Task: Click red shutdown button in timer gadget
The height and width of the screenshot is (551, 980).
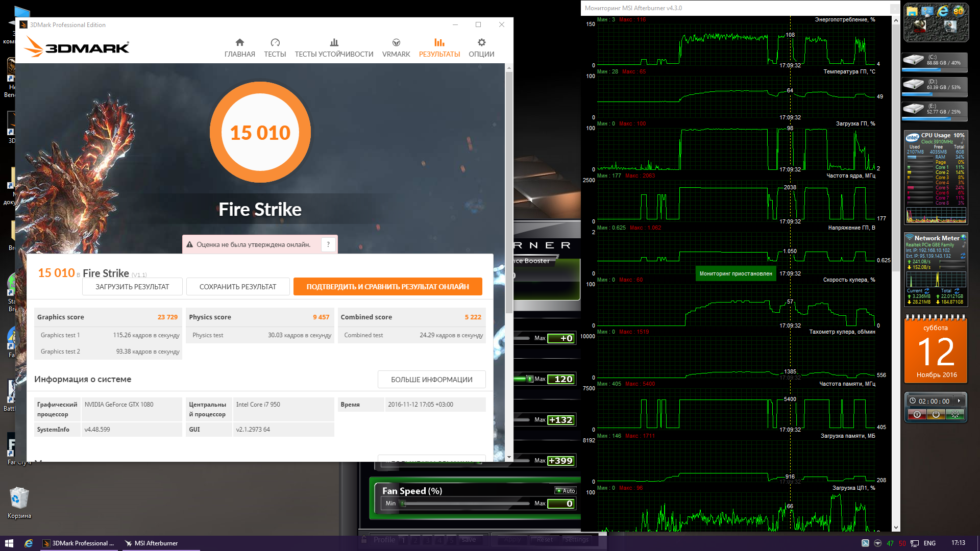Action: (x=917, y=414)
